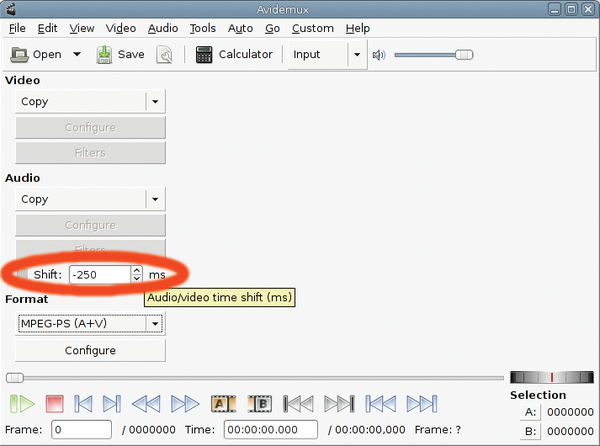Jump to next keyframe double arrows
Viewport: 600px width, 446px height.
[x=185, y=404]
